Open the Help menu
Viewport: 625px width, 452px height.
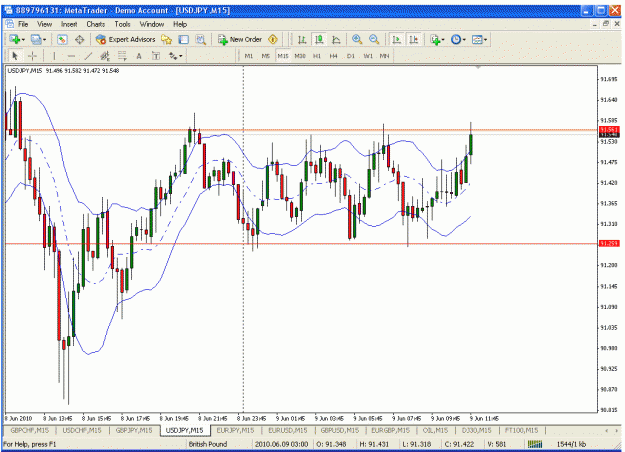click(180, 24)
